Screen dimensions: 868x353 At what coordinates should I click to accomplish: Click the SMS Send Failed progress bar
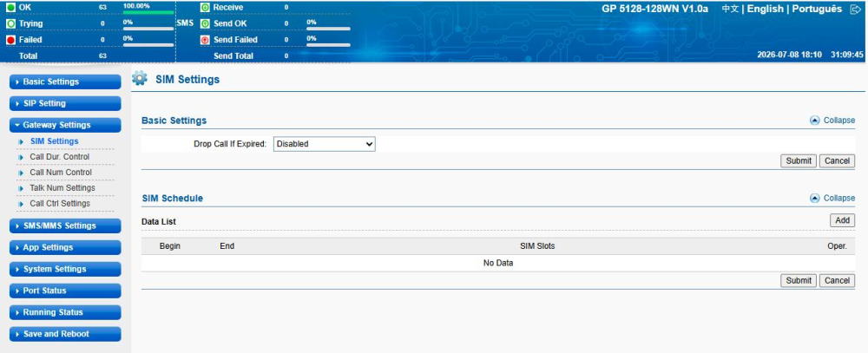328,45
